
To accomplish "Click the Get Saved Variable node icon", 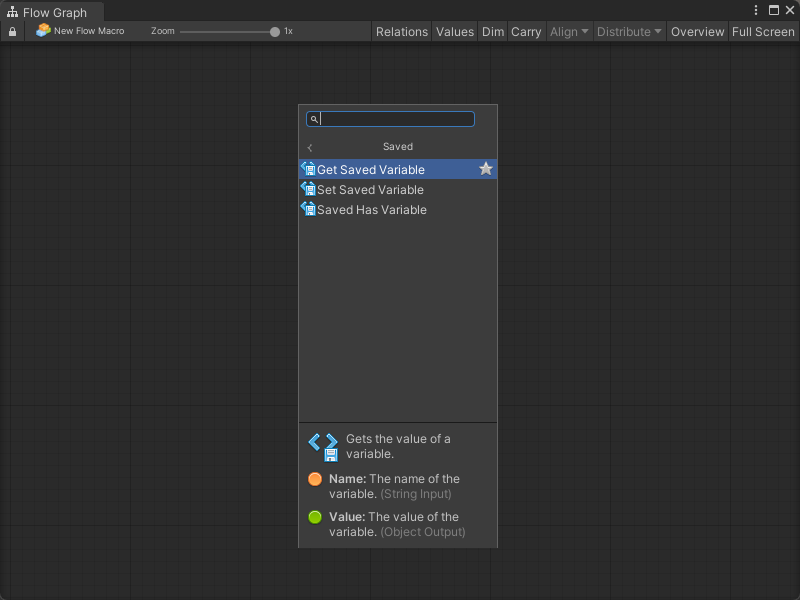I will (308, 169).
